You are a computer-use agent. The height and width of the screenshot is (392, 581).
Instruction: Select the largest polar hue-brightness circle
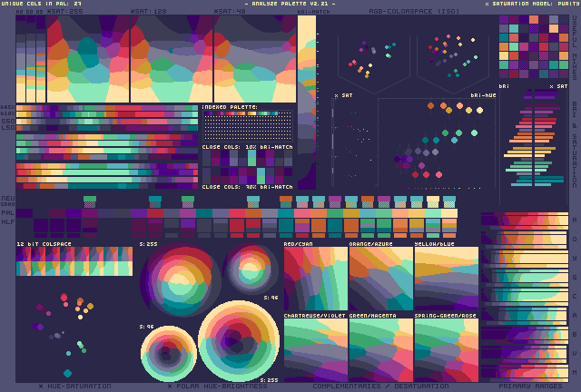click(238, 338)
